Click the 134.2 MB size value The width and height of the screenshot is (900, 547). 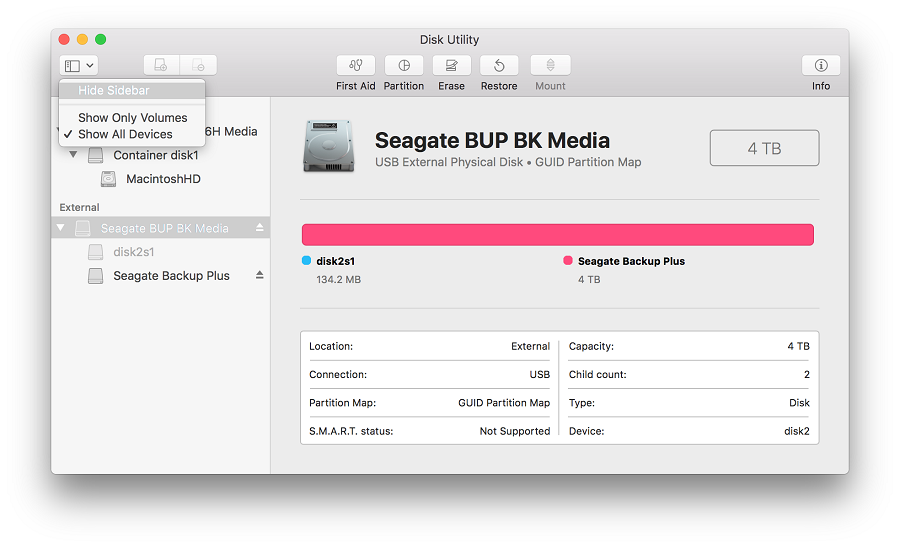(339, 280)
